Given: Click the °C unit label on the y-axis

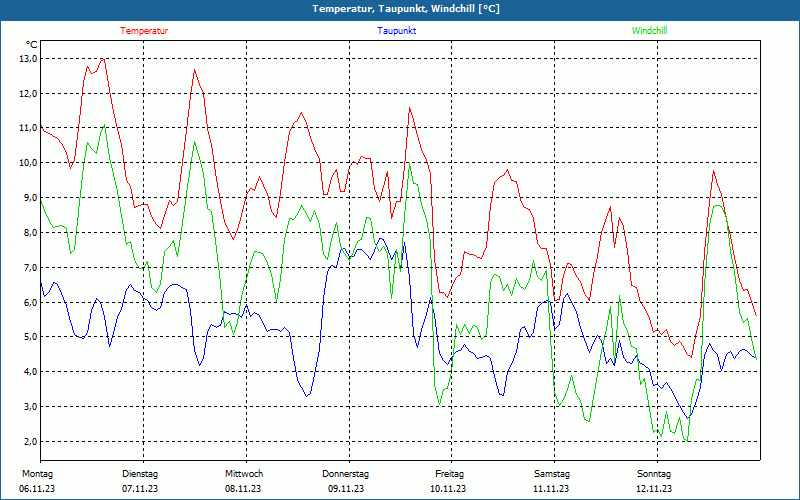Looking at the screenshot, I should click(32, 45).
